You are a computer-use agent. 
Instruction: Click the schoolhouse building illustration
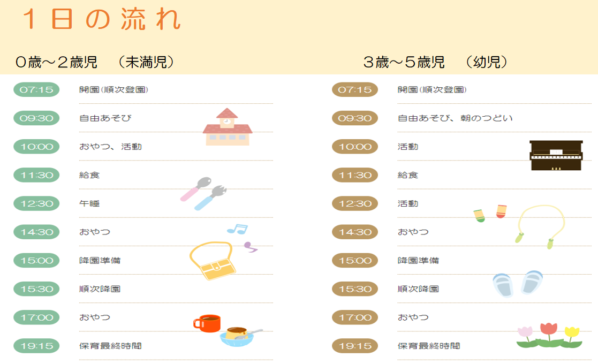tap(228, 127)
